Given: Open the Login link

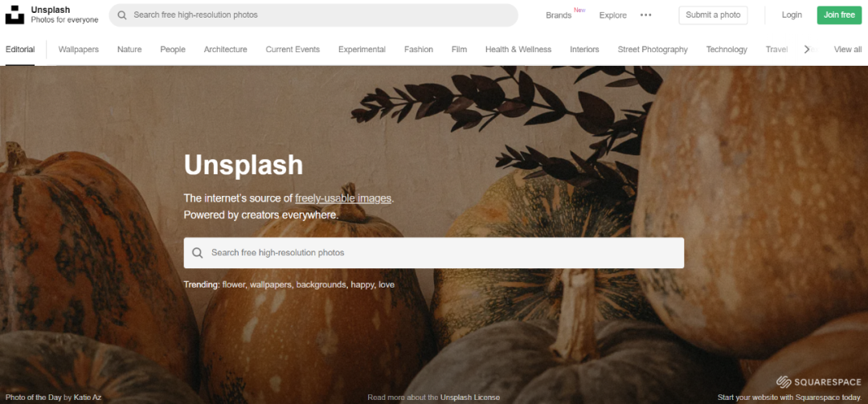Looking at the screenshot, I should tap(792, 15).
